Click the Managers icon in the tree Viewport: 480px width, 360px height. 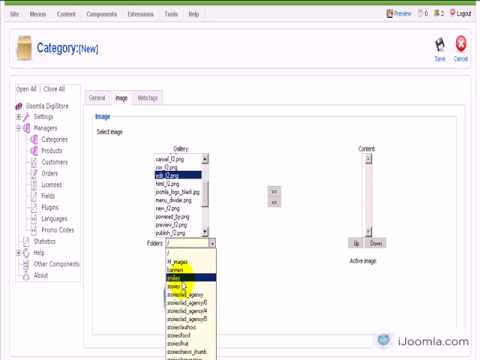pyautogui.click(x=27, y=128)
